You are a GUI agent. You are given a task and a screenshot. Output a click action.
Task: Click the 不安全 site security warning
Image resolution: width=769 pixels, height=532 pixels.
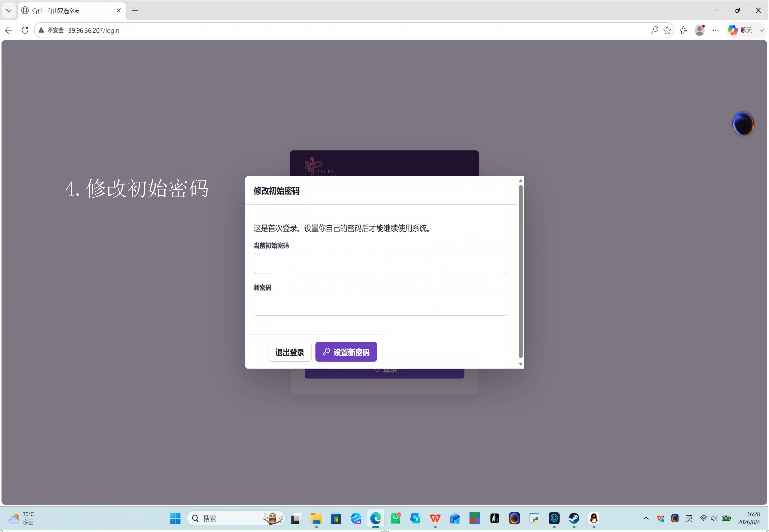coord(51,30)
